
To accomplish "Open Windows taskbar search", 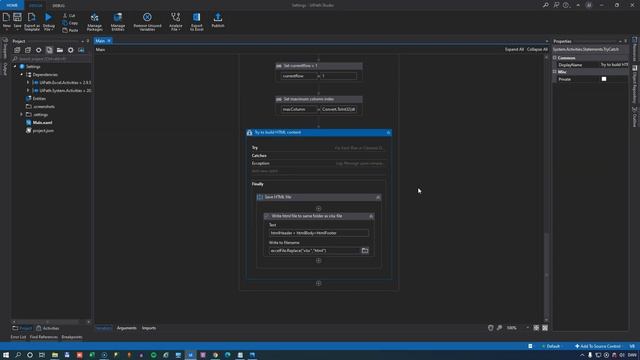I will tap(18, 355).
